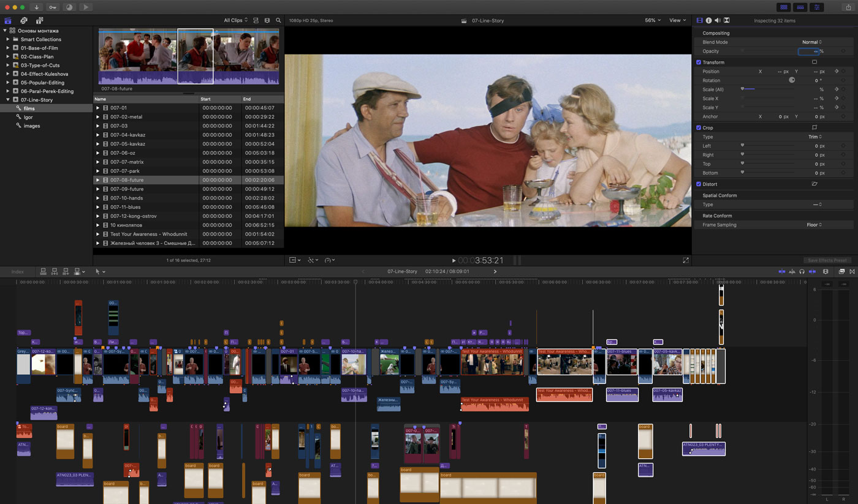Go forward in timeline history arrow

click(495, 271)
